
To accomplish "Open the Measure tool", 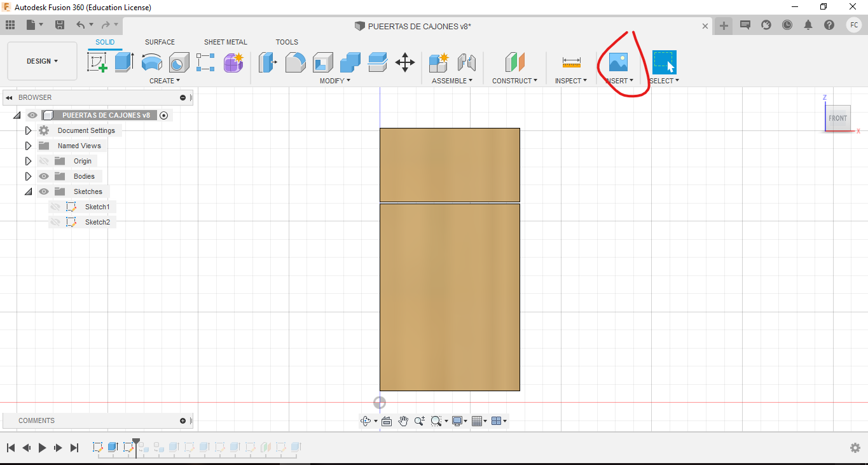I will 571,62.
